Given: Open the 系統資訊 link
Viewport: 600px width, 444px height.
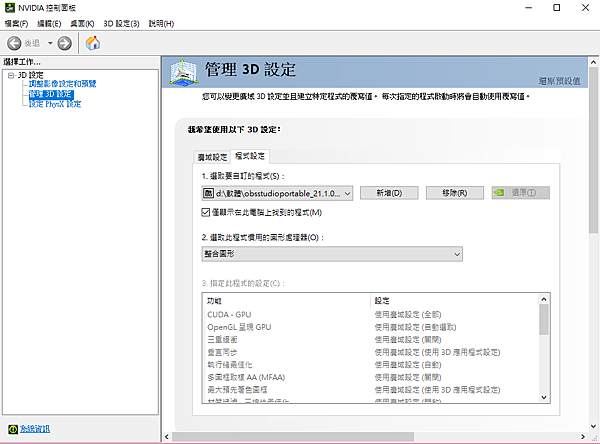Looking at the screenshot, I should [35, 429].
